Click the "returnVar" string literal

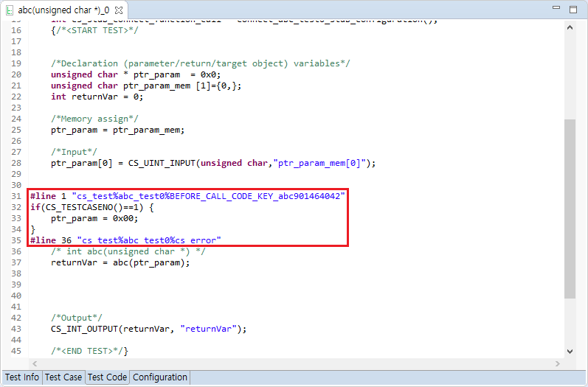click(209, 329)
